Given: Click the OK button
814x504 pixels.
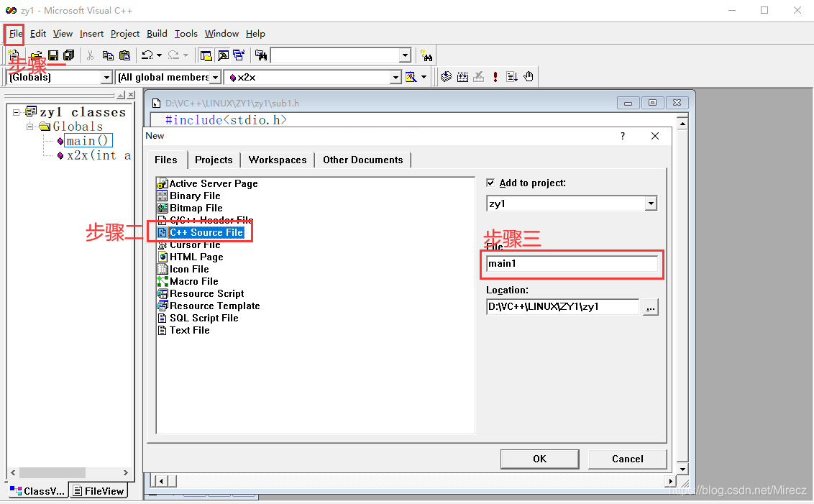Looking at the screenshot, I should [540, 459].
